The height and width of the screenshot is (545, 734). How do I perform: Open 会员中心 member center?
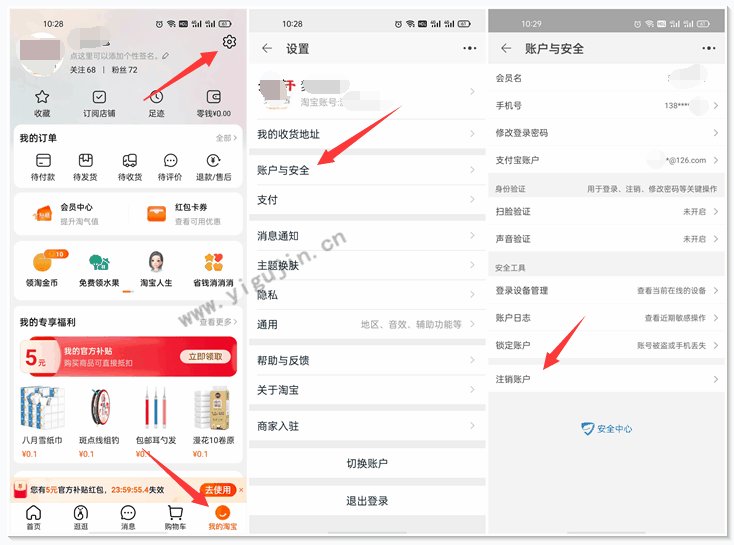[70, 214]
